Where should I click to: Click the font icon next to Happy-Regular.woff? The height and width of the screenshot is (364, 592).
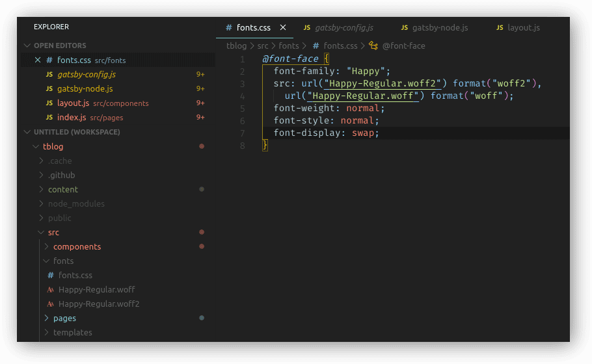point(50,290)
